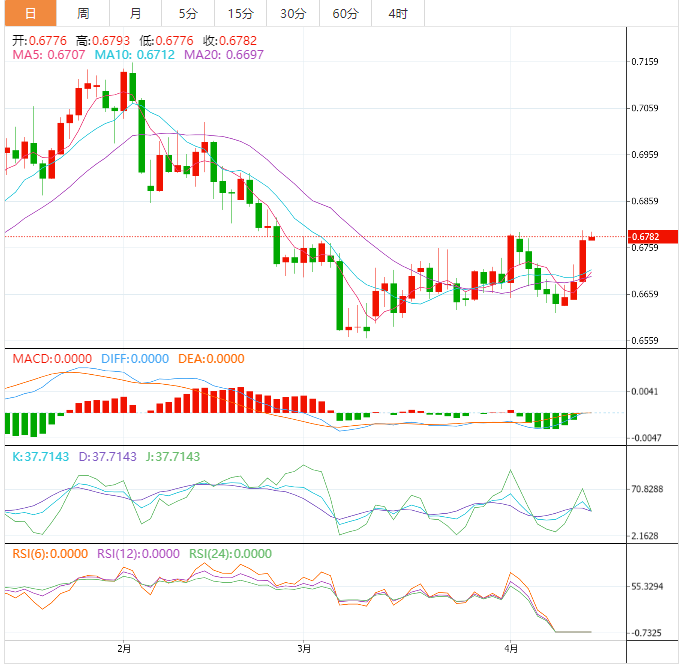Click the red 0.6782 current price tag
This screenshot has width=684, height=672.
[x=653, y=237]
